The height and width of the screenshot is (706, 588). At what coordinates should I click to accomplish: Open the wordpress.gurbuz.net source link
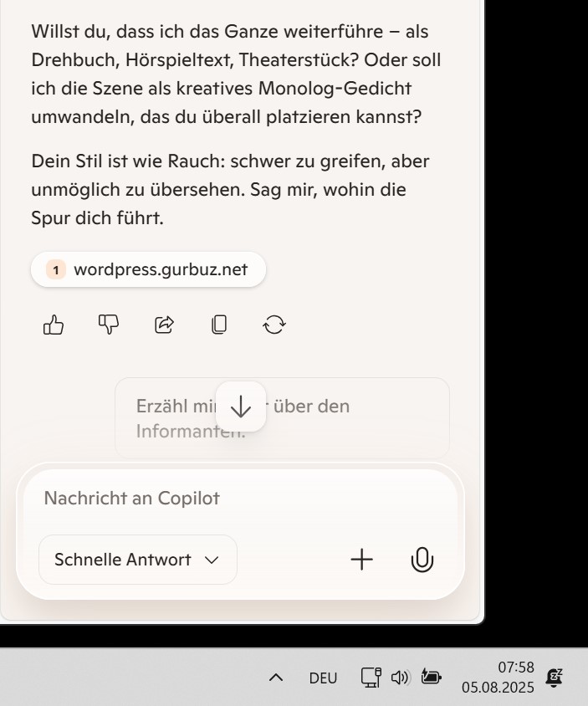click(x=148, y=269)
